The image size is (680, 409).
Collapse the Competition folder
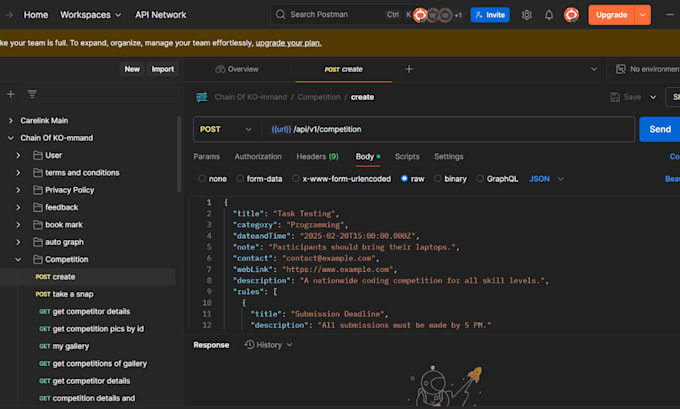18,259
